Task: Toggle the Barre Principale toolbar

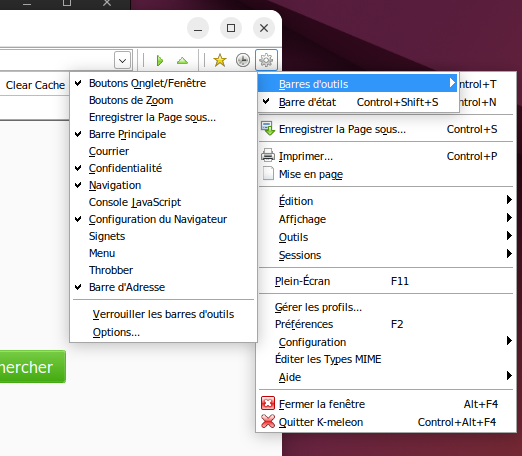Action: pos(163,134)
